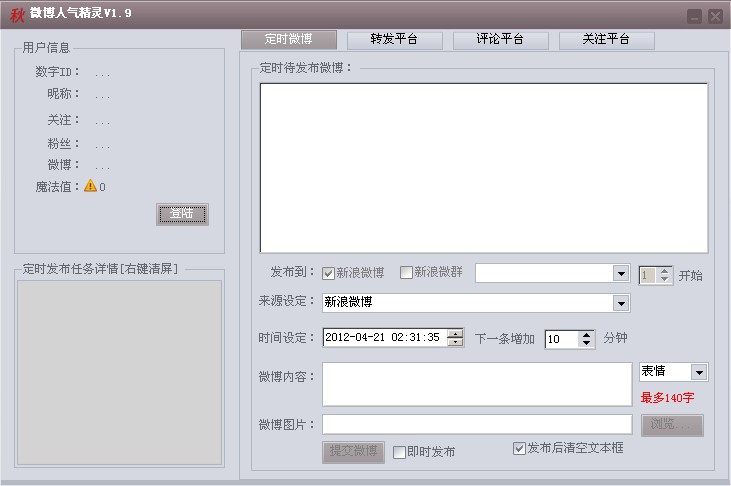Screen dimensions: 731x486
Task: Minimize the window using title bar button
Action: [694, 16]
